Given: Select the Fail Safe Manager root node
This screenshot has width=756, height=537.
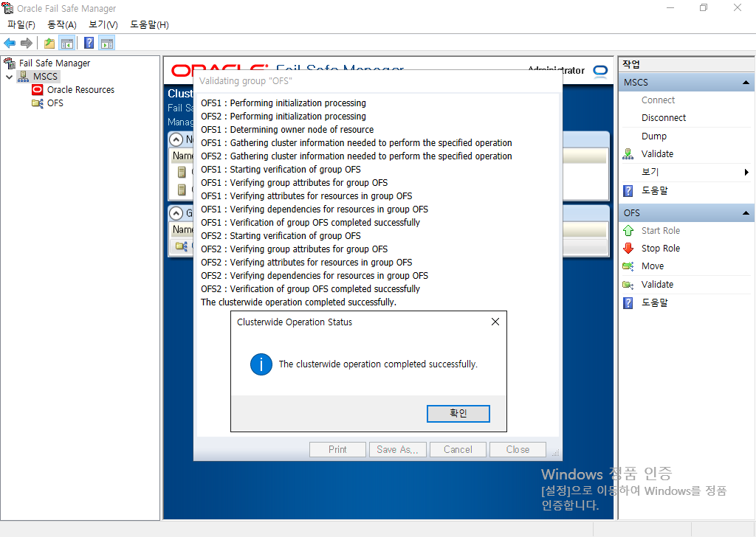Looking at the screenshot, I should click(55, 63).
